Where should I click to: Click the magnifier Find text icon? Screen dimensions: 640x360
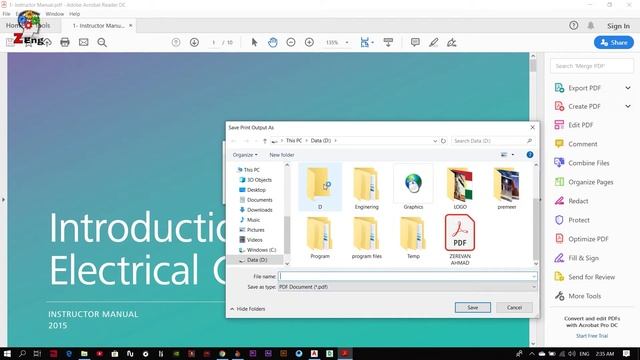pos(102,42)
